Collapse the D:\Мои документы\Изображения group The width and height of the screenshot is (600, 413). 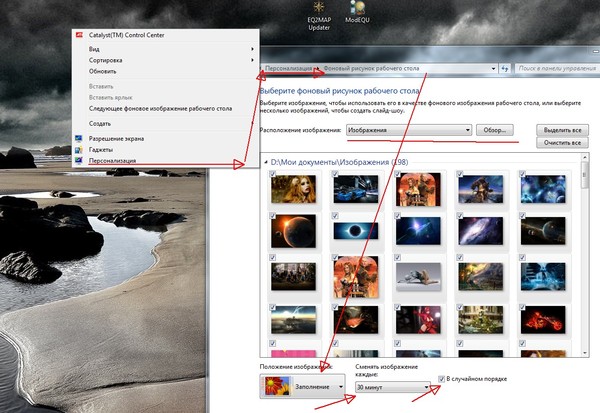[266, 162]
